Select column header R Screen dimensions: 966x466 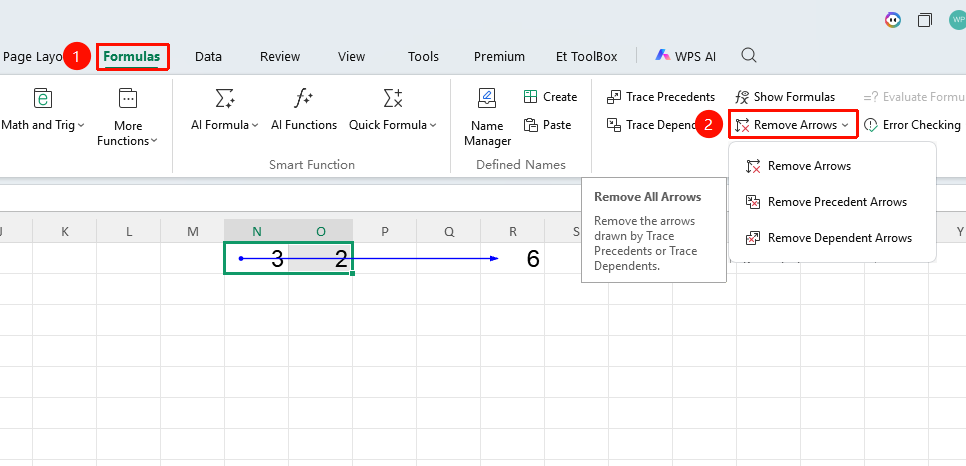513,231
